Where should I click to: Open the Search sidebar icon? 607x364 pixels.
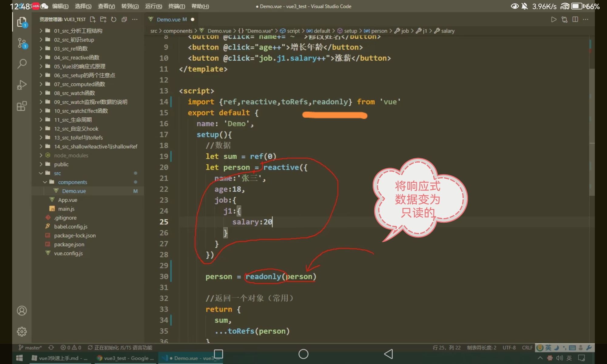22,64
